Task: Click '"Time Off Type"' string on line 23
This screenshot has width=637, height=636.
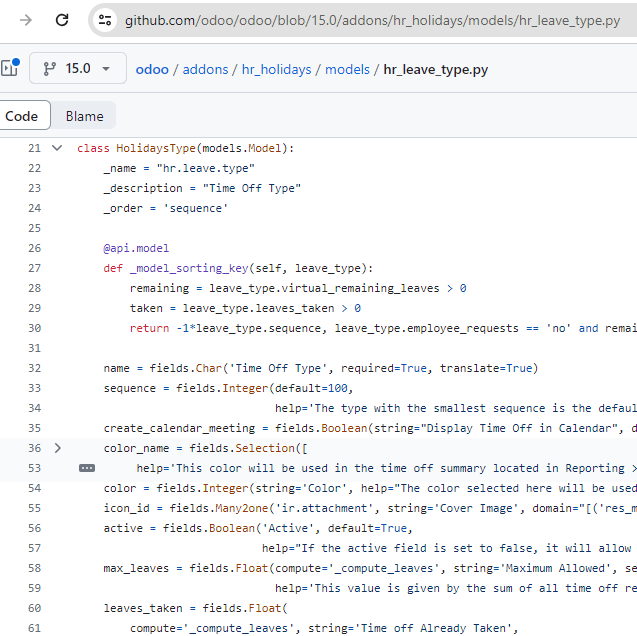Action: [x=252, y=188]
